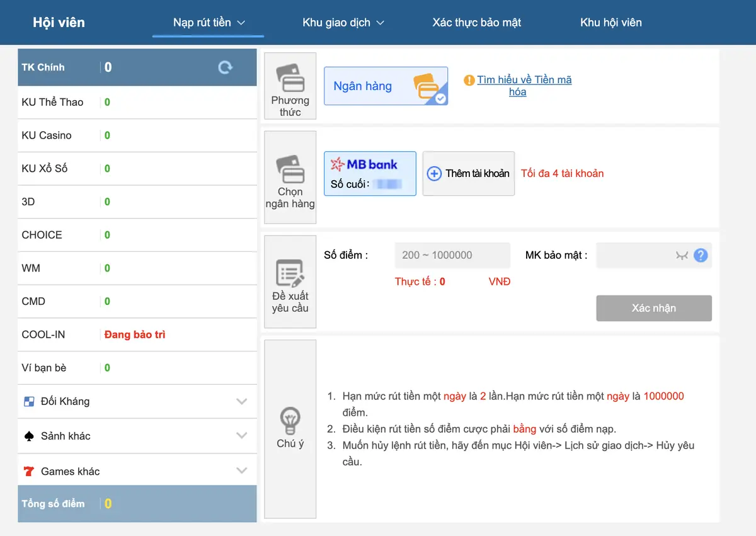This screenshot has height=536, width=756.
Task: Select the MB bank account card
Action: click(370, 173)
